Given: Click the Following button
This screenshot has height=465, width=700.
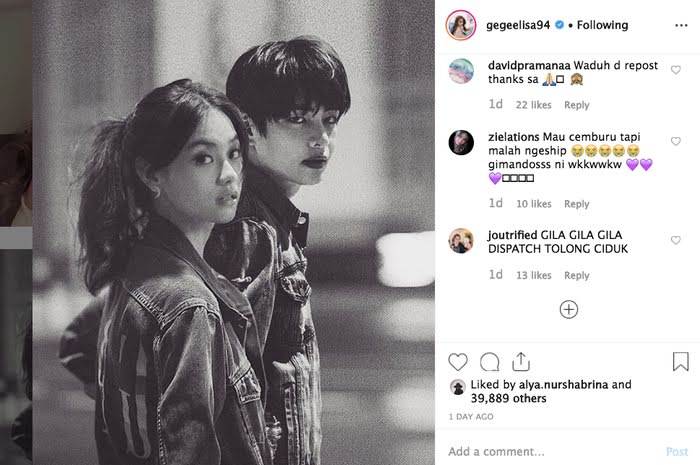Looking at the screenshot, I should (x=602, y=25).
